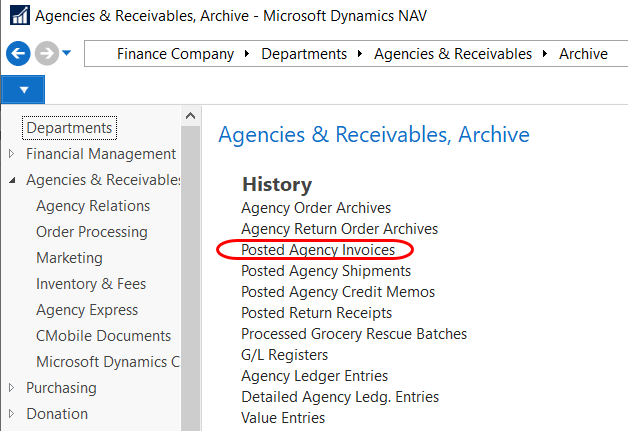Open the navigation history dropdown arrow
Screen dimensions: 628x431
(x=67, y=53)
